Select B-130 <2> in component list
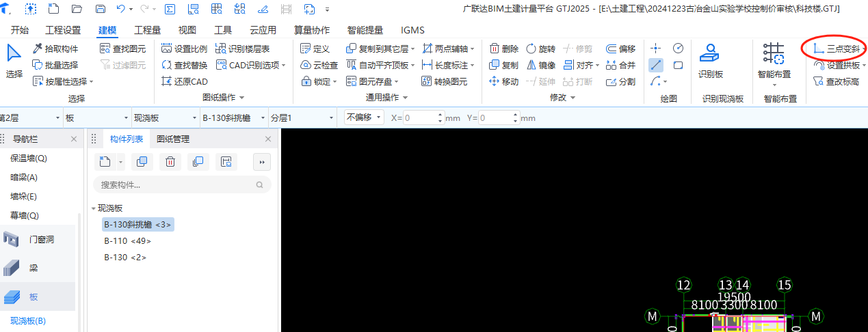 point(125,257)
